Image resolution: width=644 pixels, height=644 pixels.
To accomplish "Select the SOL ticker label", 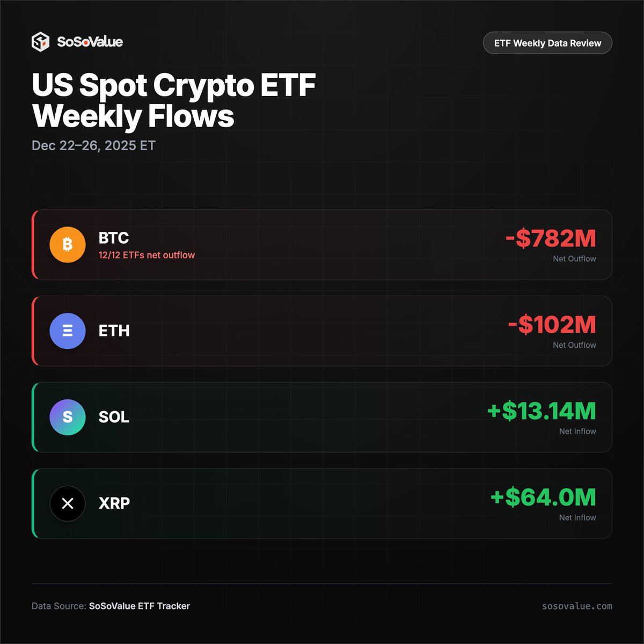I will 114,417.
